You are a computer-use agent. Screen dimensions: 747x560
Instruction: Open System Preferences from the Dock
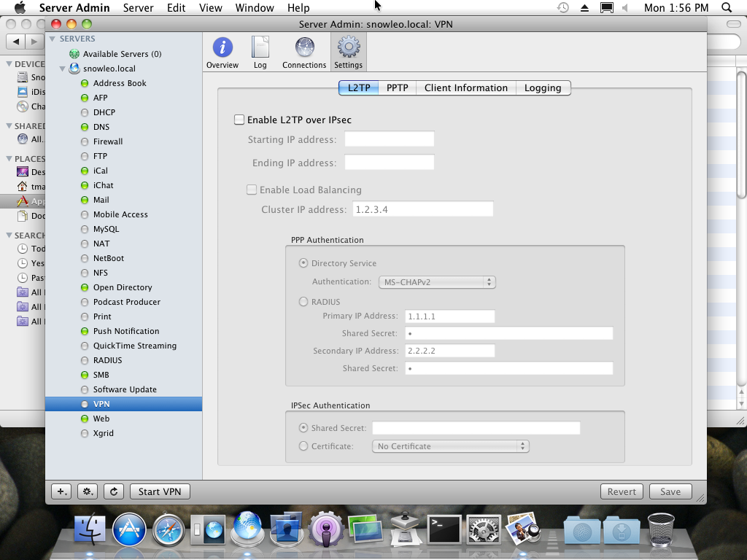[x=483, y=529]
